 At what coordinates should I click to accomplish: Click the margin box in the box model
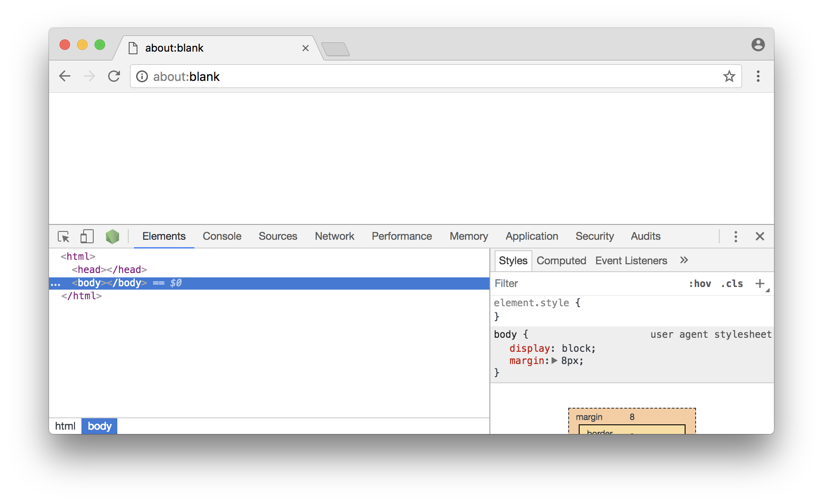[589, 416]
